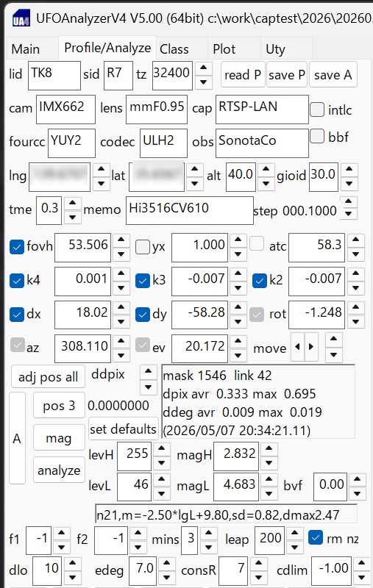The height and width of the screenshot is (588, 373).
Task: Uncheck the k4 checkbox
Action: (x=17, y=281)
